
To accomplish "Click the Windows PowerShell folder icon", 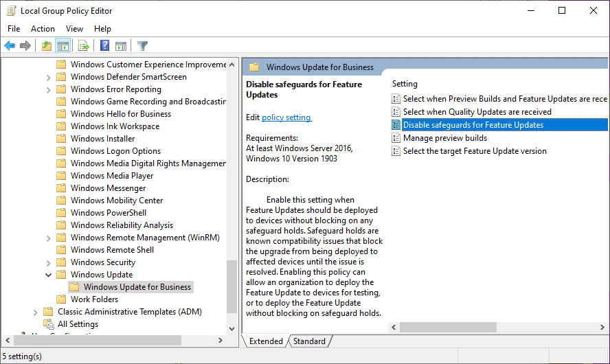I will [61, 213].
